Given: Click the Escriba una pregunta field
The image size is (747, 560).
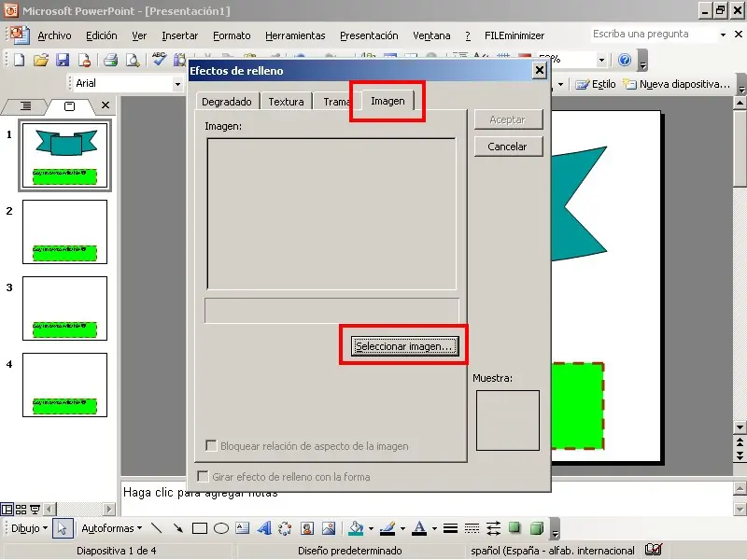Looking at the screenshot, I should point(653,34).
